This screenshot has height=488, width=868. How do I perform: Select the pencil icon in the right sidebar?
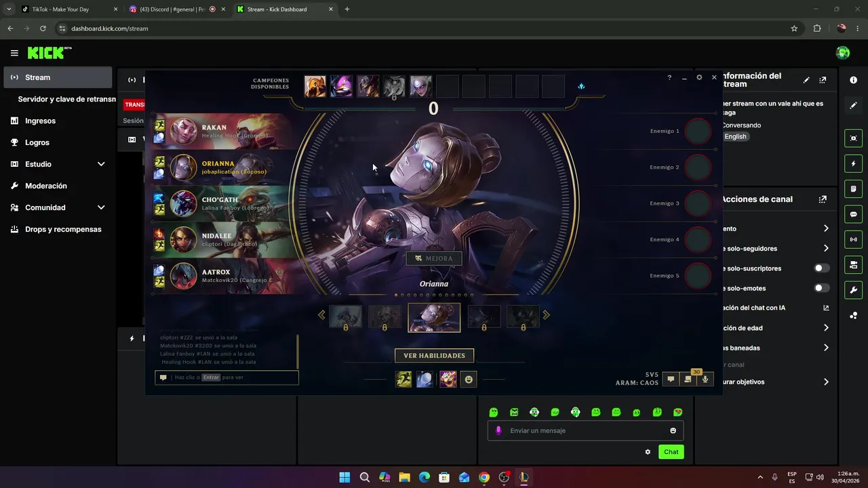[x=853, y=106]
